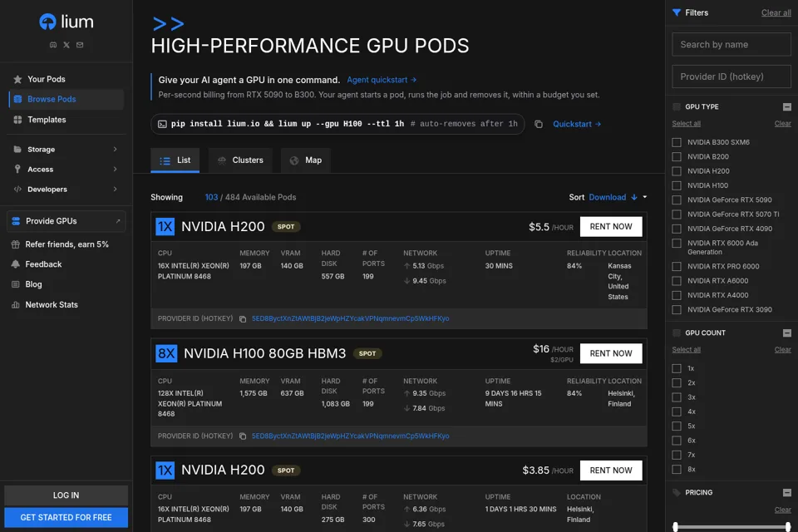Copy H100 pod provider ID icon

243,436
